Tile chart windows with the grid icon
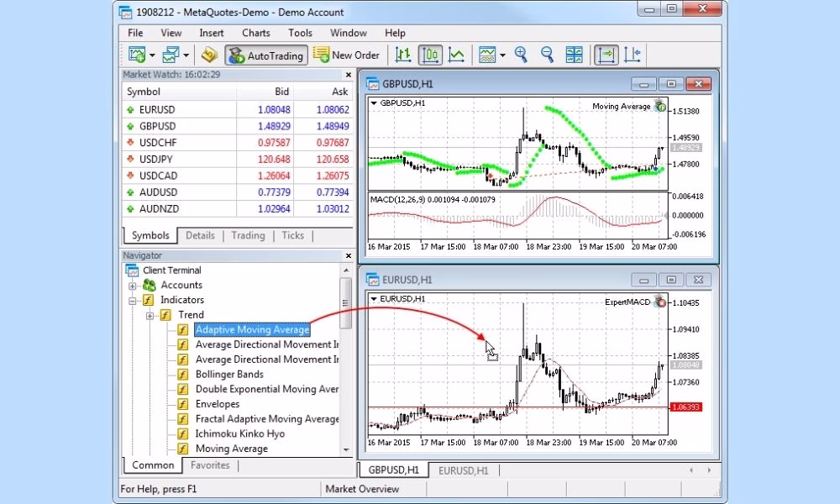Screen dimensions: 840x504 574,55
